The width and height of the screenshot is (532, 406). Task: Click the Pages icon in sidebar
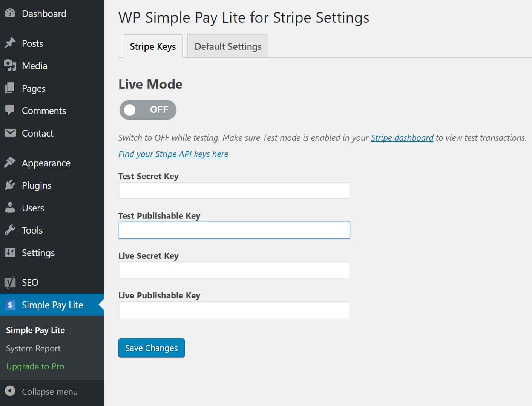coord(11,88)
